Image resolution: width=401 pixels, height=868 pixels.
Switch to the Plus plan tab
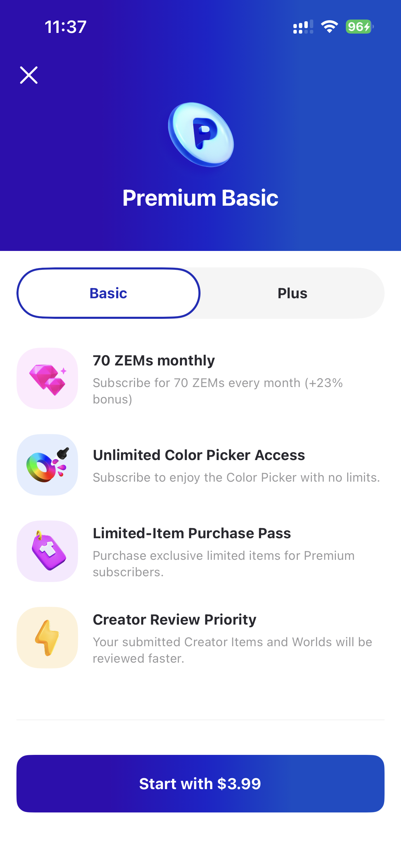point(292,293)
